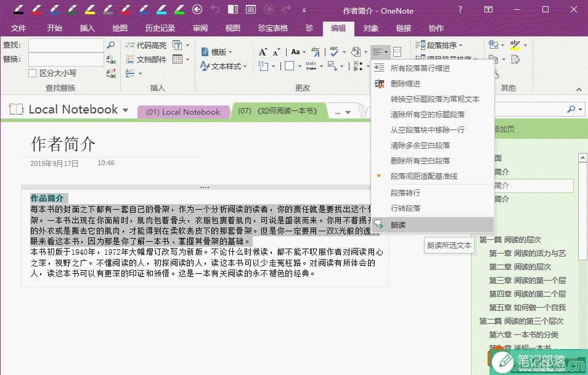Select the yellow highlighter pen
The image size is (588, 375).
[90, 9]
